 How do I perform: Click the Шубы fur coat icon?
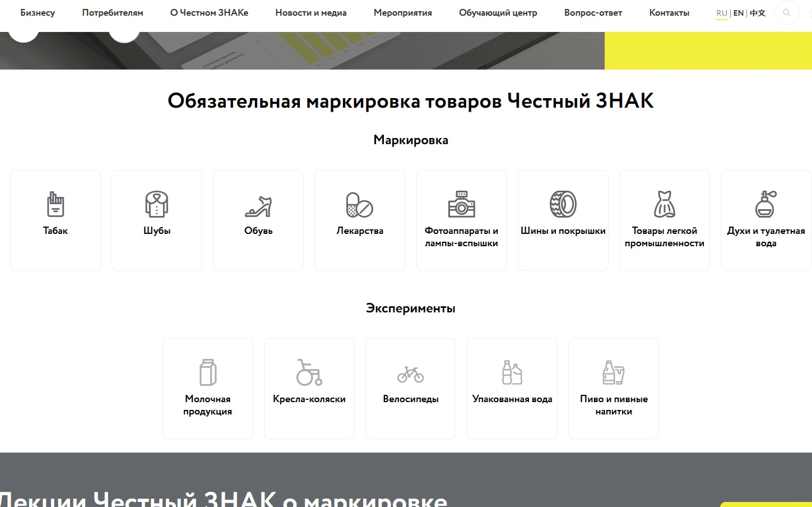(157, 204)
